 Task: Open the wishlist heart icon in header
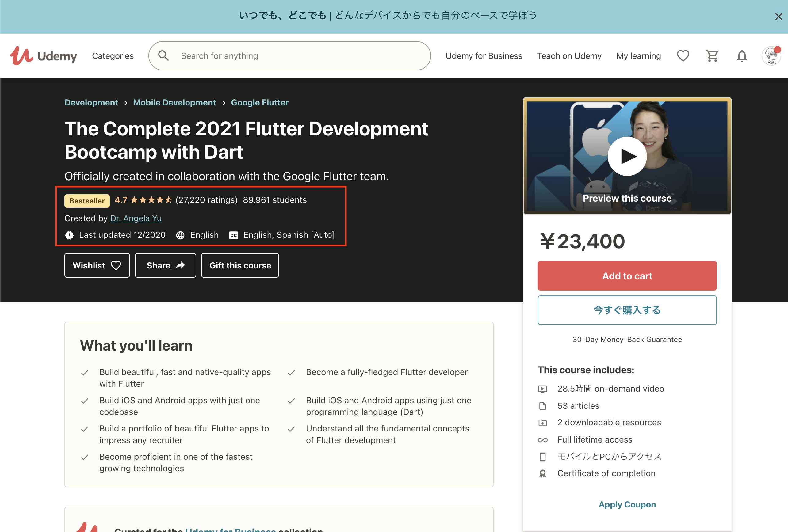683,56
